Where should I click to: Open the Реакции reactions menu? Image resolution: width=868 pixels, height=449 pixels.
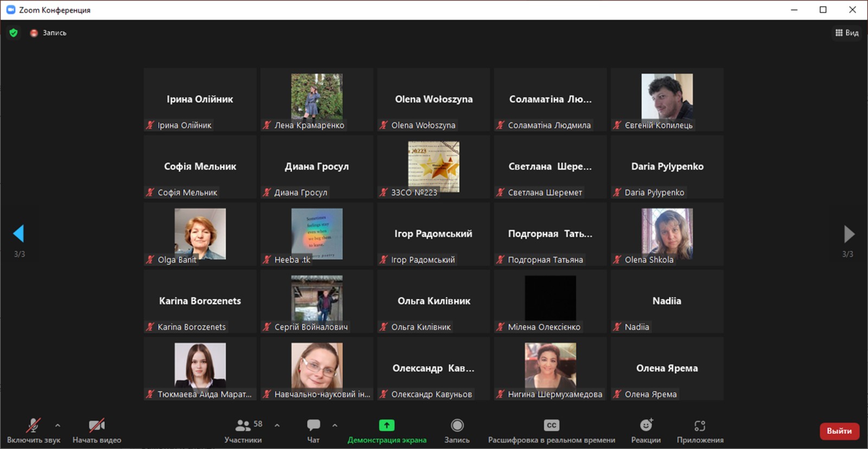tap(646, 431)
